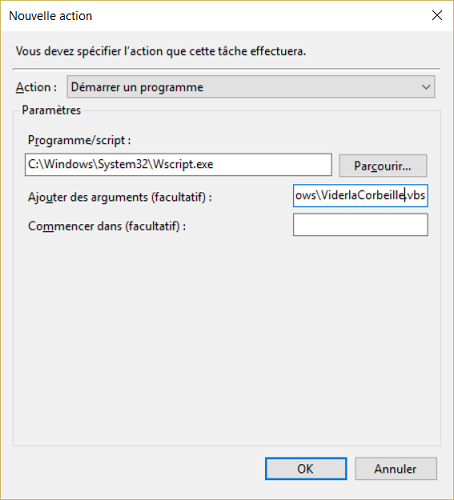Close the Nouvelle action dialog
The height and width of the screenshot is (500, 454).
[x=437, y=15]
